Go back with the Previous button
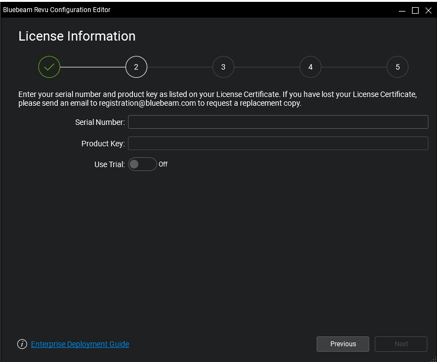437x362 pixels. pos(343,344)
